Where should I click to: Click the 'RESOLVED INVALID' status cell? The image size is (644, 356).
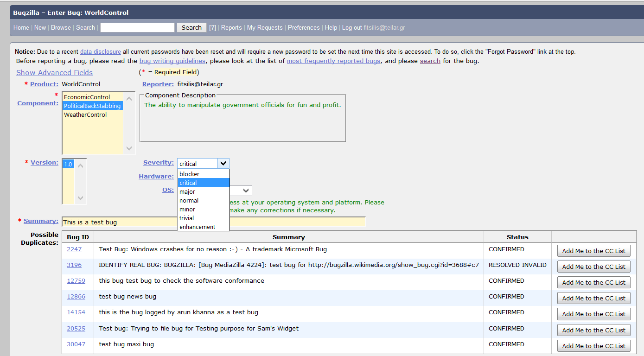[x=517, y=265]
